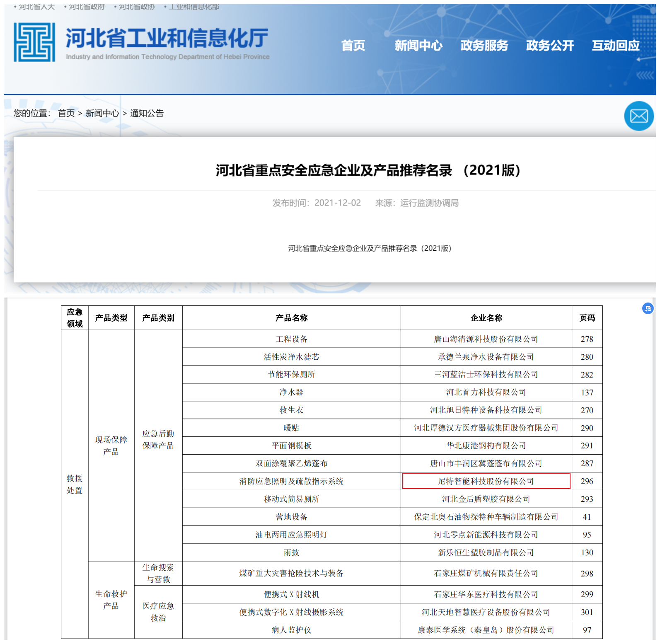
Task: Click 首页 in the breadcrumb trail
Action: coord(66,113)
